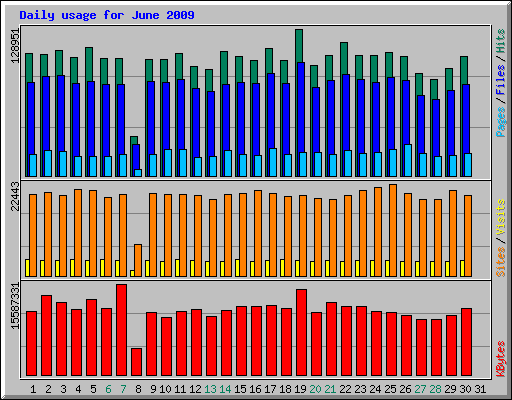512x400 pixels.
Task: Click the 'Hits' legend label
Action: point(501,41)
